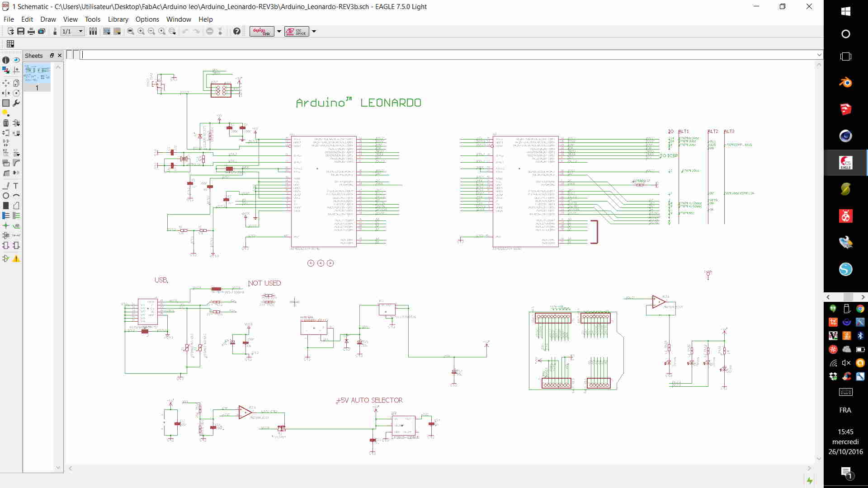Open the Library menu
The height and width of the screenshot is (488, 868).
(118, 19)
